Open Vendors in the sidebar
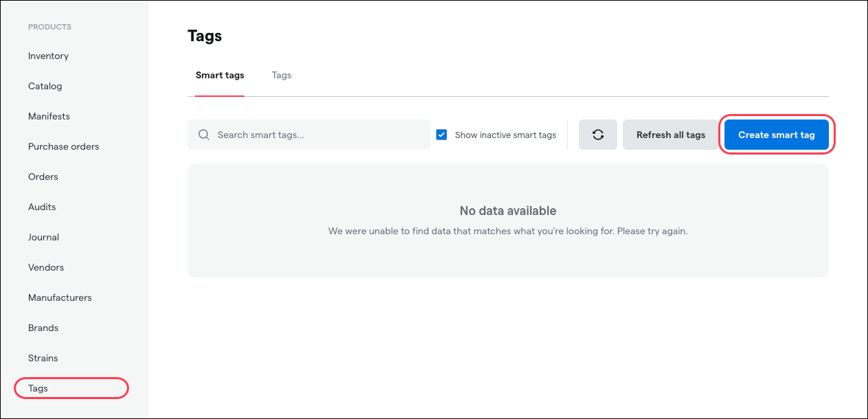This screenshot has width=868, height=419. (46, 267)
